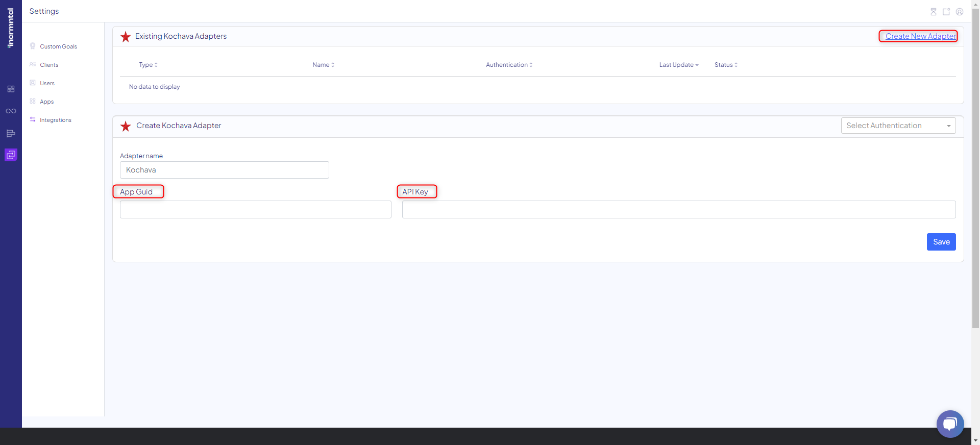Screen dimensions: 980x445
Task: Select Integrations in the settings menu
Action: 55,120
